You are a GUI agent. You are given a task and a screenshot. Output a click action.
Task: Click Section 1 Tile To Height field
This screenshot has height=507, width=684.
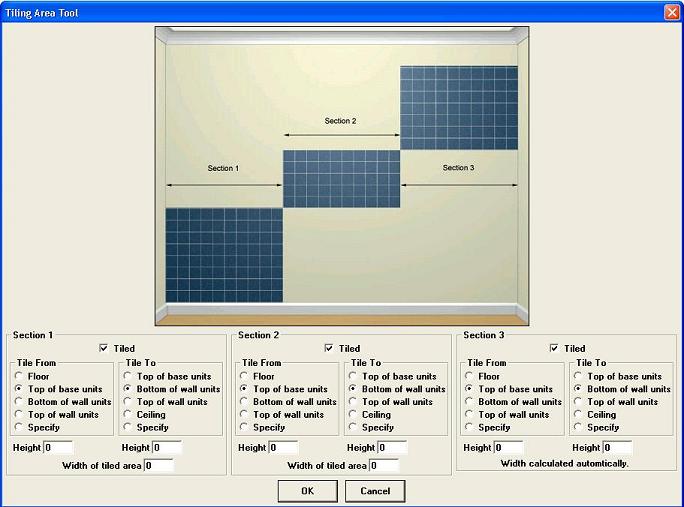click(x=167, y=448)
